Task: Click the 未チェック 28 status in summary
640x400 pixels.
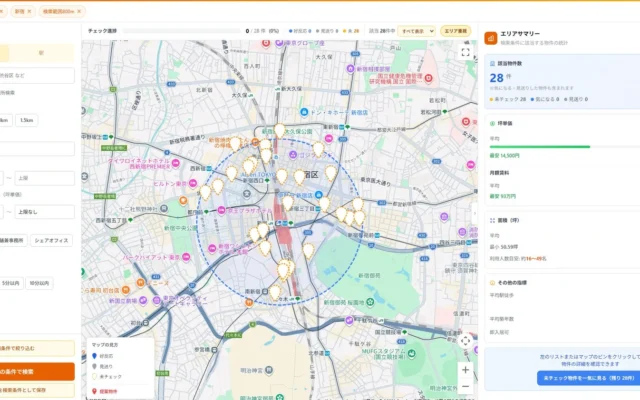Action: (x=508, y=99)
